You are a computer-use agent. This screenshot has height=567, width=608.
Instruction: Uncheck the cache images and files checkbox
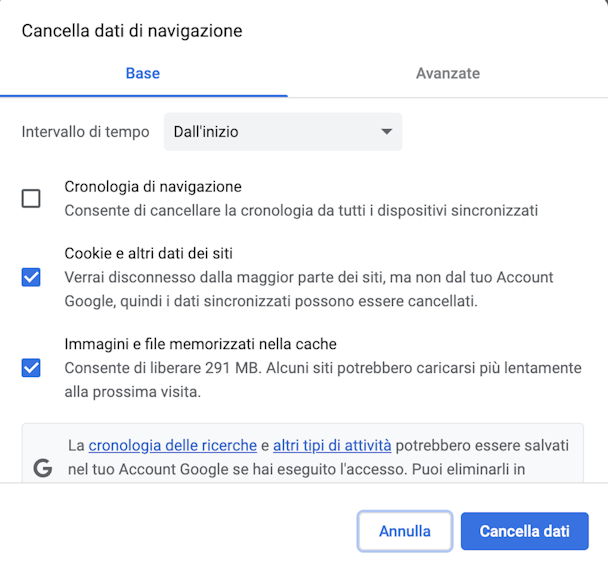[x=31, y=368]
